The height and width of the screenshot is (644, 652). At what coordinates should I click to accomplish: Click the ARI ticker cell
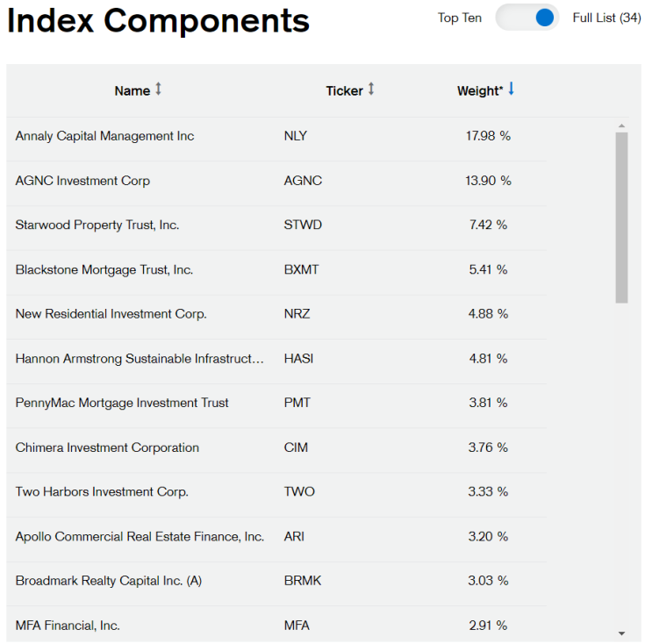[x=294, y=537]
